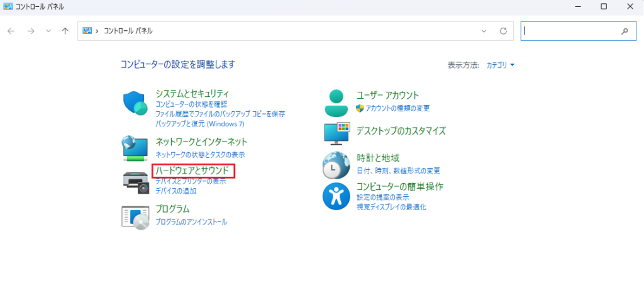This screenshot has height=307, width=644.
Task: Open the コンピューターの簡単操作 accessibility icon
Action: point(336,196)
